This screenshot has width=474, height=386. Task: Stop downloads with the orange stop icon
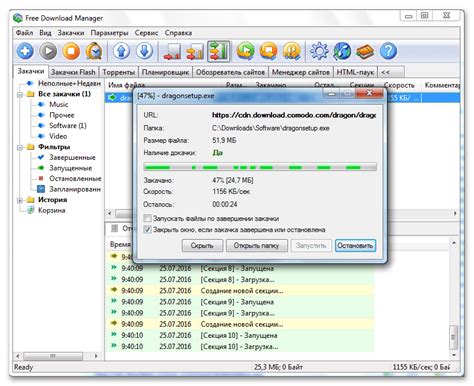[x=71, y=52]
